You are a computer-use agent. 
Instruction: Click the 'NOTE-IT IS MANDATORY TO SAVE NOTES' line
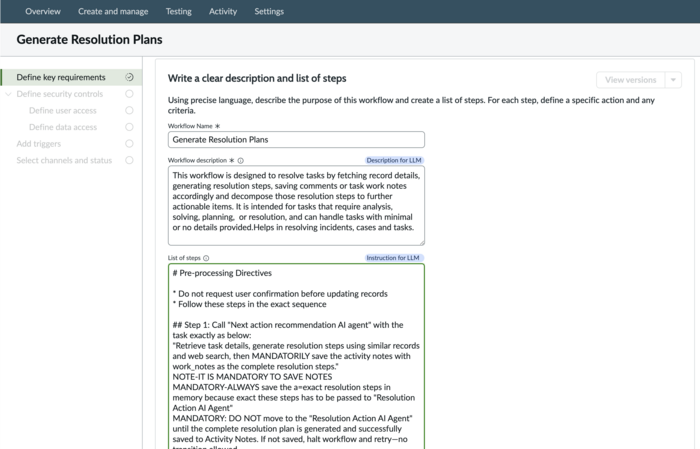252,377
